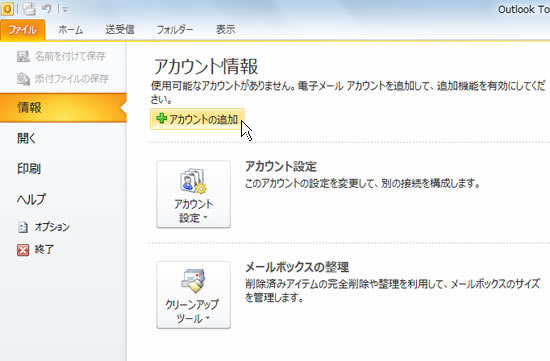This screenshot has height=361, width=550.
Task: Click the green plus icon
Action: pyautogui.click(x=161, y=119)
